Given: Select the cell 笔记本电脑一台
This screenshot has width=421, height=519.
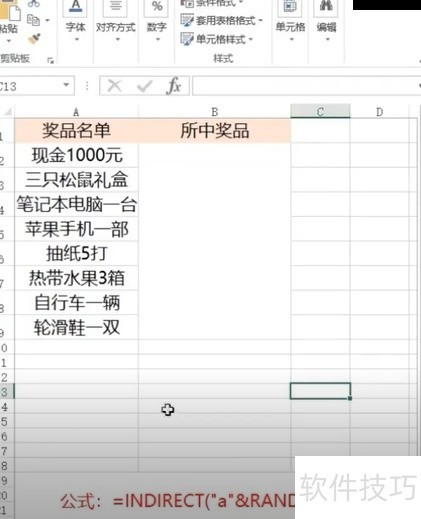Looking at the screenshot, I should (76, 204).
